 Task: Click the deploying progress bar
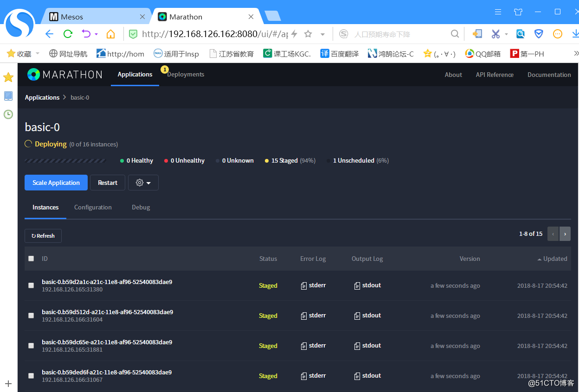[x=65, y=161]
